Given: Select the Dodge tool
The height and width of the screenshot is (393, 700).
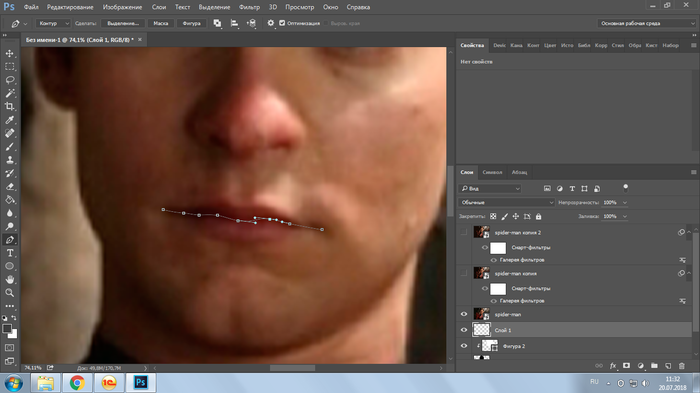Looking at the screenshot, I should click(9, 226).
